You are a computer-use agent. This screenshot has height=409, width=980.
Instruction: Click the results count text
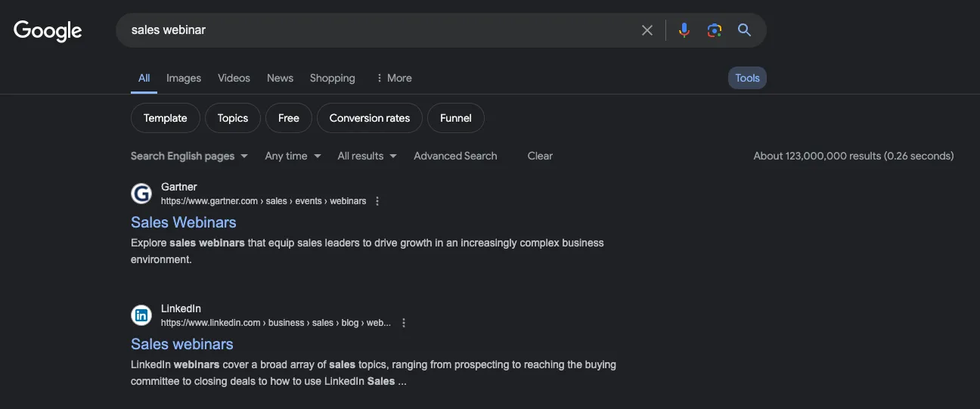(854, 156)
